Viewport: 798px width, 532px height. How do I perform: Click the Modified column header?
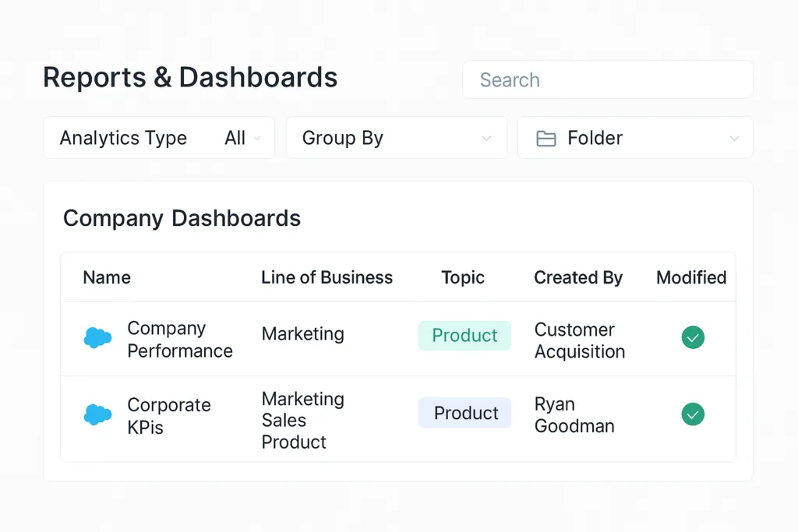click(x=691, y=278)
